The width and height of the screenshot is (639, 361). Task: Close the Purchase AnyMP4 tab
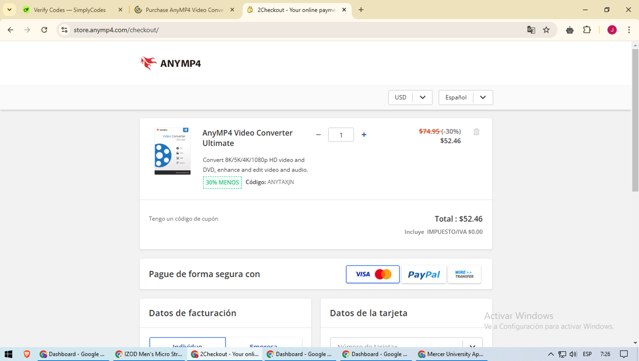(232, 10)
